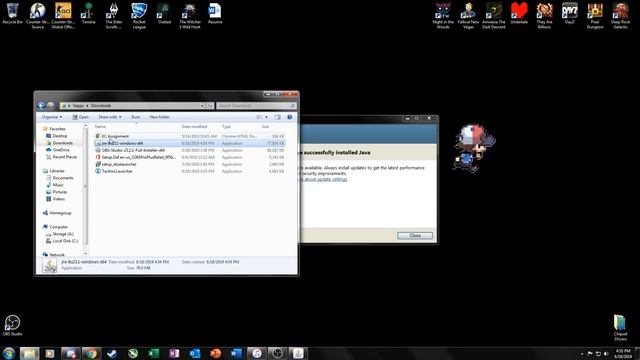Launch the DayZ desktop shortcut
Screen dimensions: 640x360
coord(569,13)
